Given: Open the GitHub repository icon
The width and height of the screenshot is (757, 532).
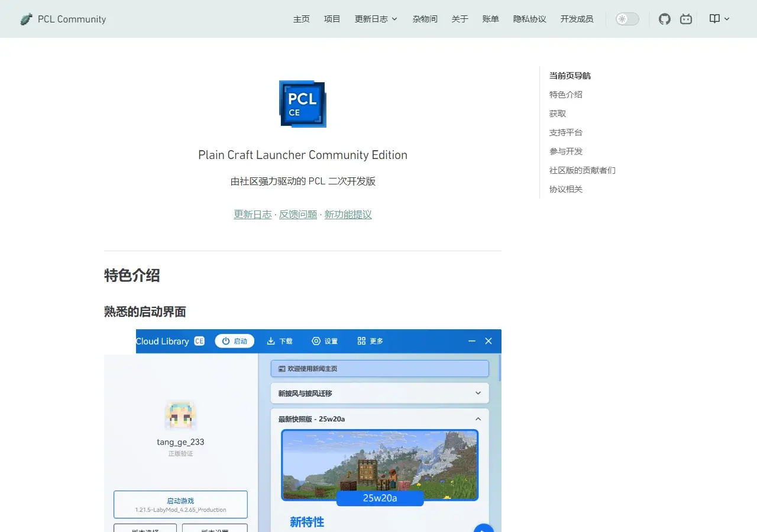Looking at the screenshot, I should coord(665,19).
